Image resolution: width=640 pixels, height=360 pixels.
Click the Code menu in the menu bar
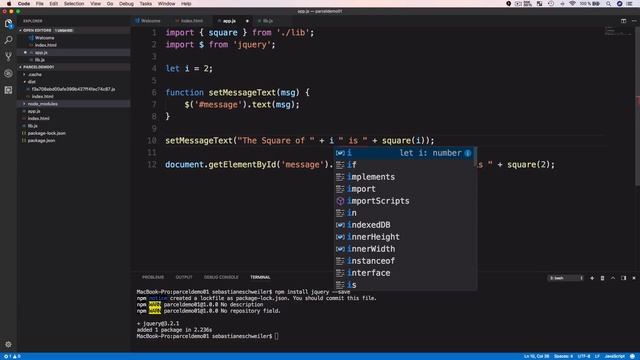24,4
